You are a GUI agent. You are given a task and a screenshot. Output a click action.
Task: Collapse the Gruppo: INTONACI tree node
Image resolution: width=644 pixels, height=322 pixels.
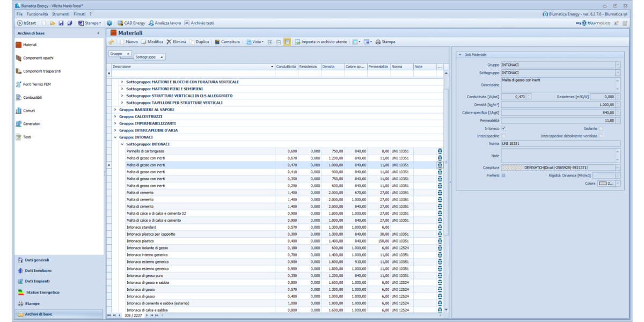pos(115,137)
